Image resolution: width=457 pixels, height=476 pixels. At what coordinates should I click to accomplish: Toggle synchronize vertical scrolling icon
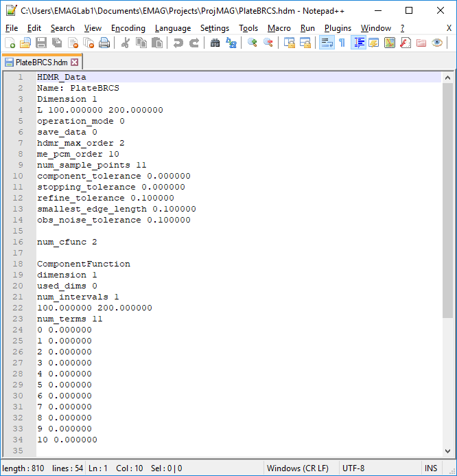[290, 43]
